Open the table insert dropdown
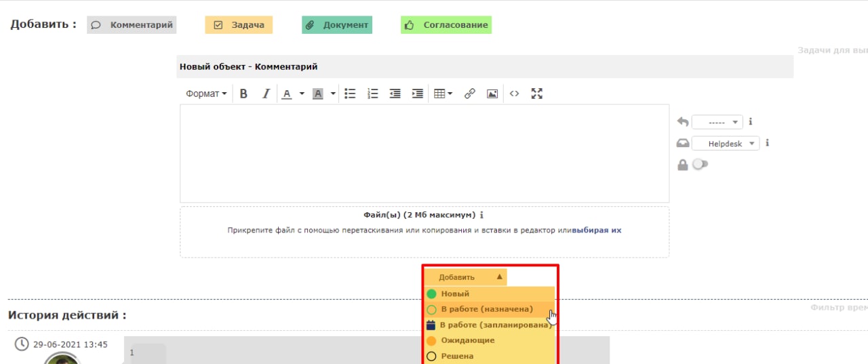Image resolution: width=868 pixels, height=364 pixels. point(443,94)
